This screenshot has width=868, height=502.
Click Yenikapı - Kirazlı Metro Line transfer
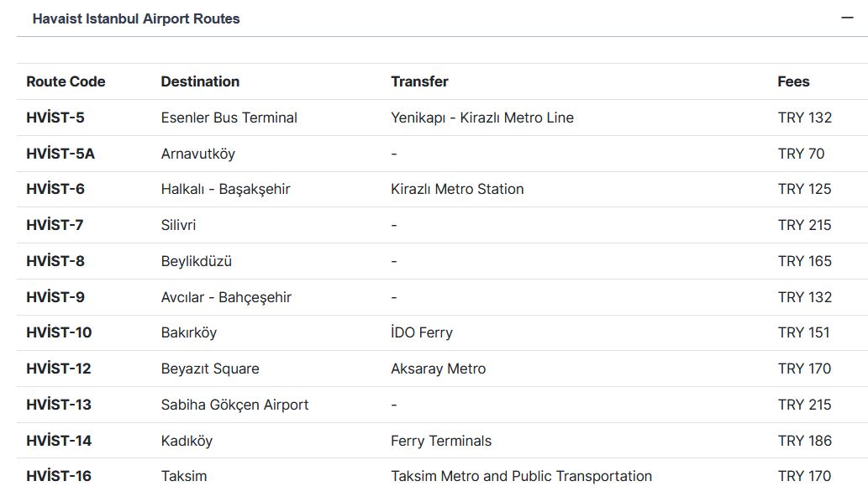pyautogui.click(x=482, y=118)
